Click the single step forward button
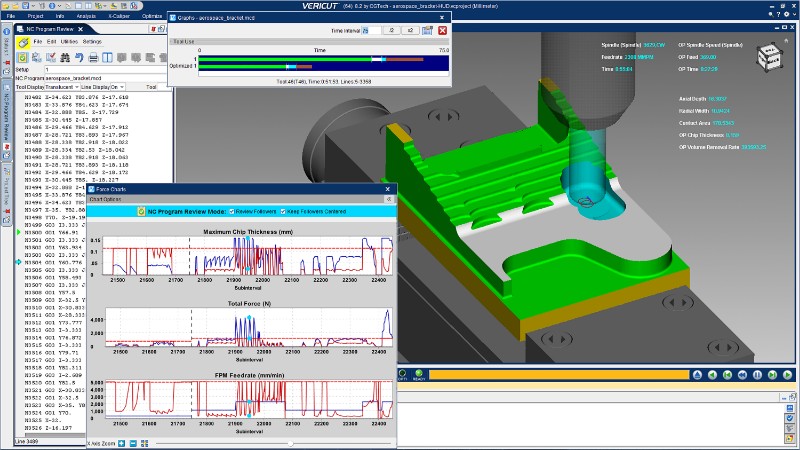This screenshot has width=800, height=450. click(772, 375)
